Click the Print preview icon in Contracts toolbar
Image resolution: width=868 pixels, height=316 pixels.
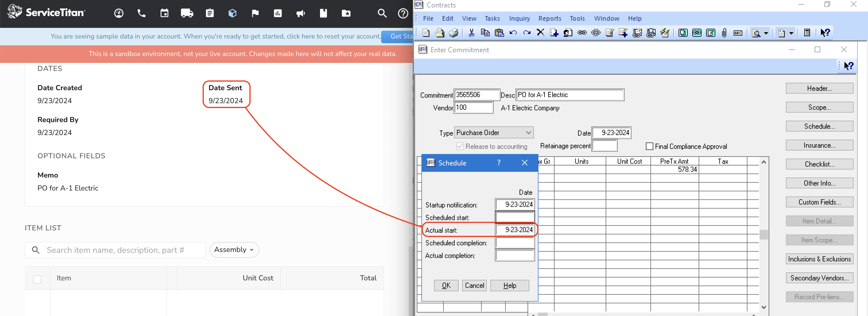click(x=440, y=33)
